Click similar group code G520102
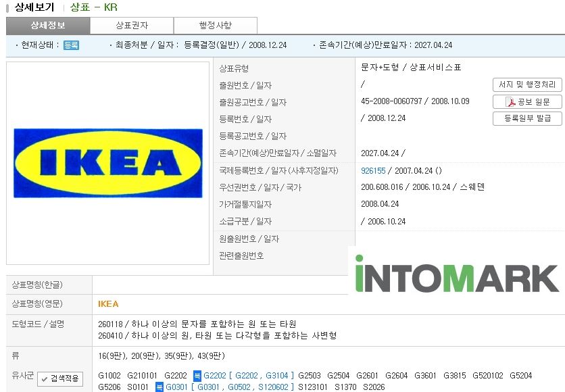 point(487,376)
